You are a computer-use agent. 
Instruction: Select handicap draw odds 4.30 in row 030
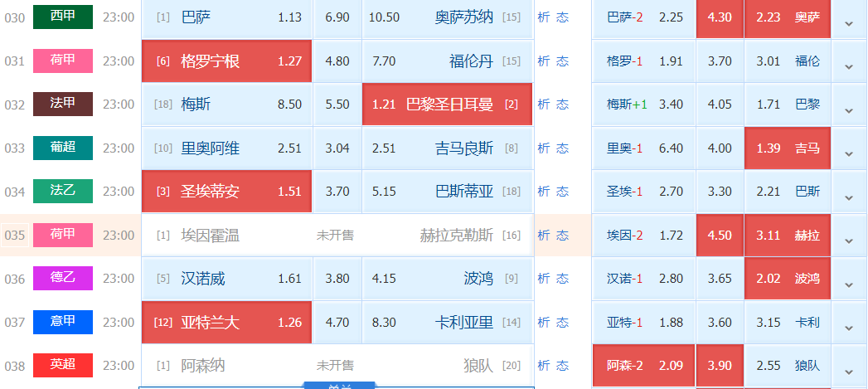720,17
